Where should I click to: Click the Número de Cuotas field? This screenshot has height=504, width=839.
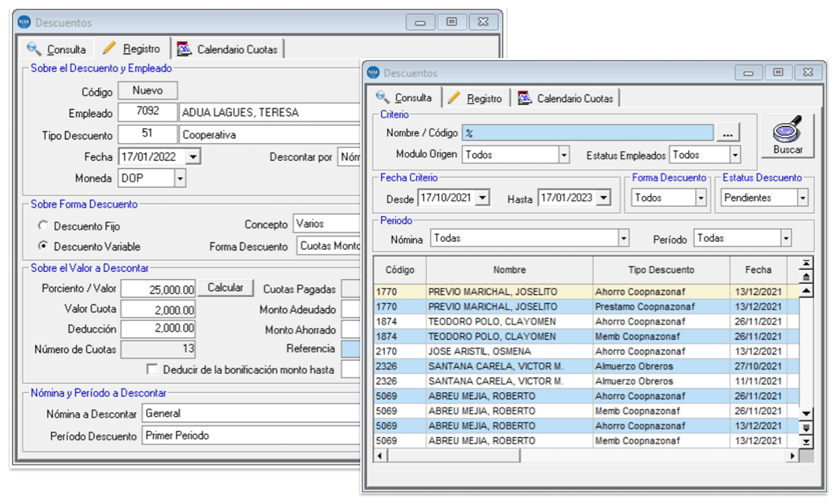tap(158, 349)
